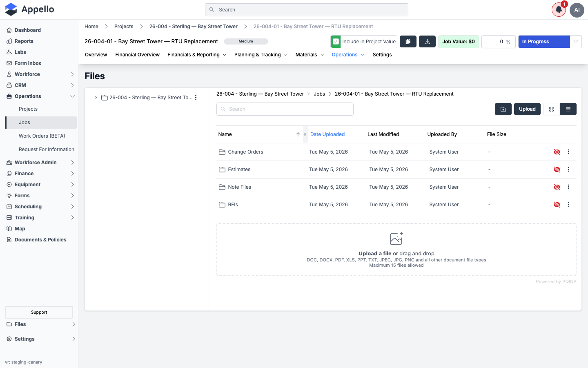Open options menu for 26-004 tree folder

point(196,98)
